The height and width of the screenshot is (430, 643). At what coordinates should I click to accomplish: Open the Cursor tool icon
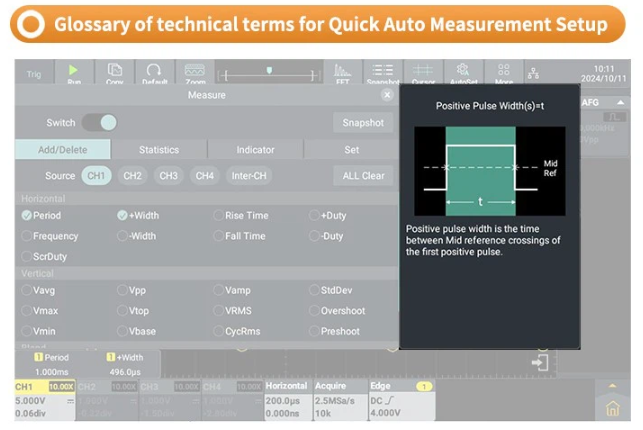[423, 74]
